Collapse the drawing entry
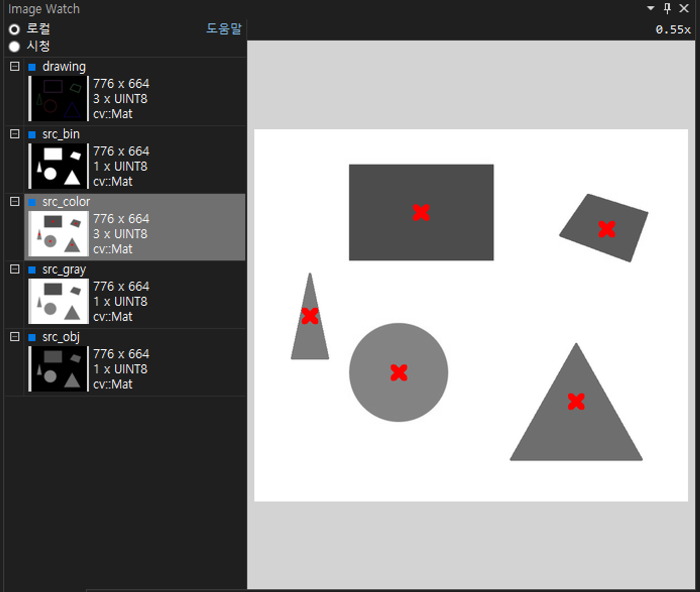700x592 pixels. pyautogui.click(x=15, y=66)
